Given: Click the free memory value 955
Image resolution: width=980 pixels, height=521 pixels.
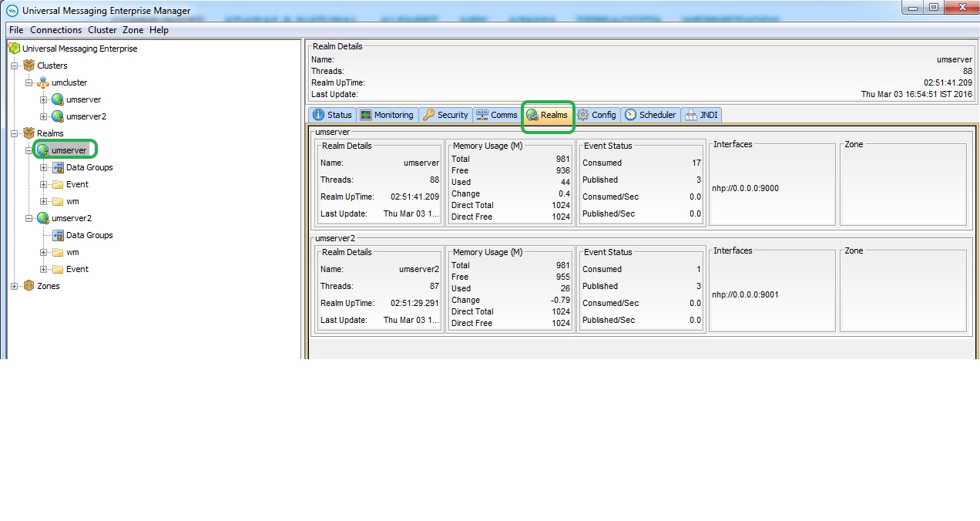Looking at the screenshot, I should click(x=563, y=277).
